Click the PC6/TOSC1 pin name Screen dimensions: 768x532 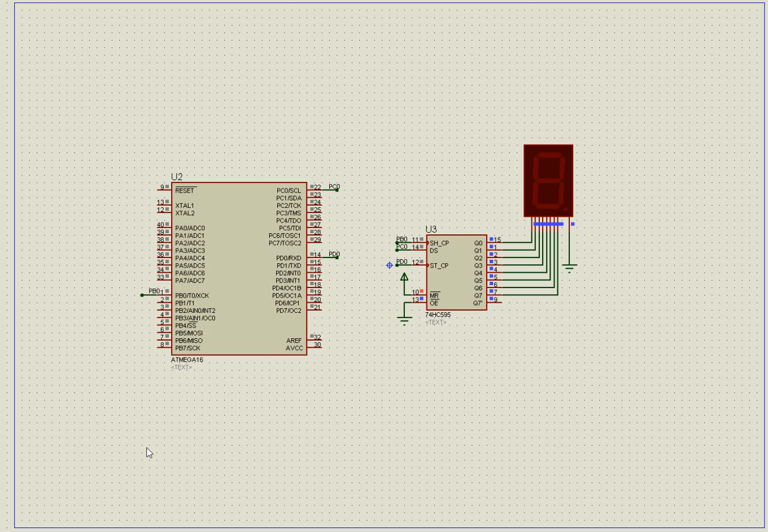click(x=285, y=236)
